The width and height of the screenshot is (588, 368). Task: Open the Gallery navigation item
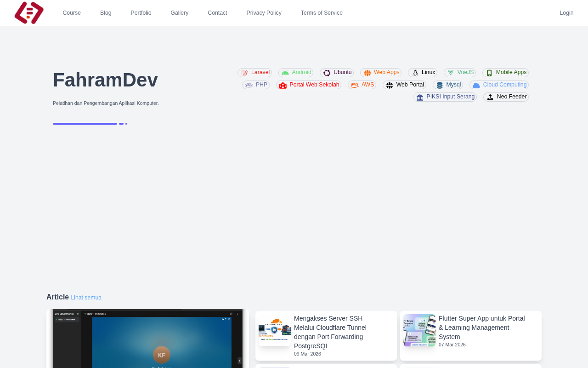[x=180, y=13]
